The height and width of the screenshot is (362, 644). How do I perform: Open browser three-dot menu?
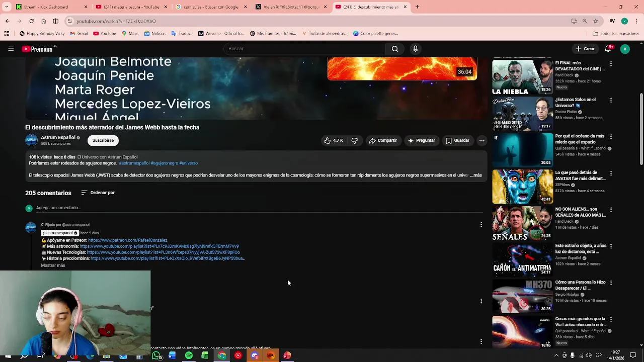pos(636,21)
